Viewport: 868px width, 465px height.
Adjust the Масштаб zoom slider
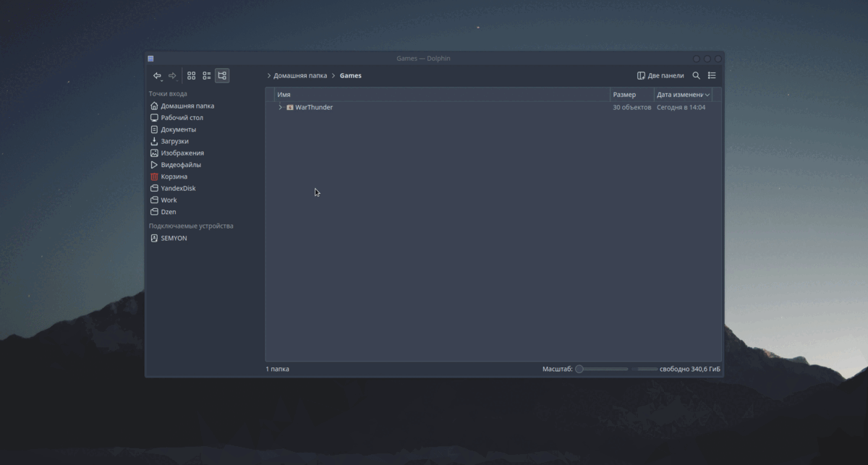click(x=602, y=369)
